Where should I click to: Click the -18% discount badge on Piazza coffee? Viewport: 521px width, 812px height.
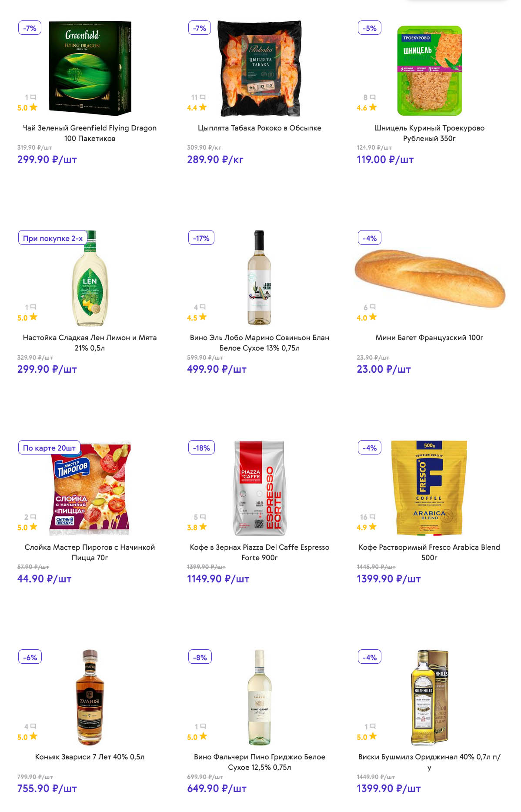tap(201, 448)
